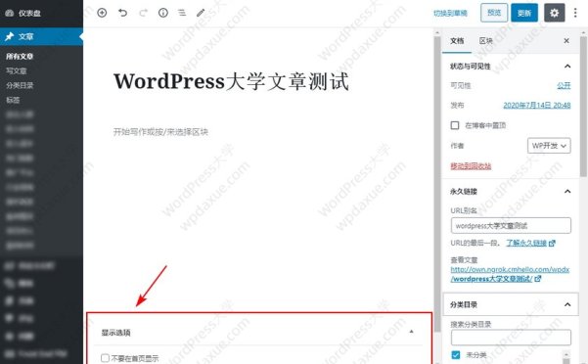Image resolution: width=588 pixels, height=364 pixels.
Task: Click the 切换到草稿 link
Action: 450,13
